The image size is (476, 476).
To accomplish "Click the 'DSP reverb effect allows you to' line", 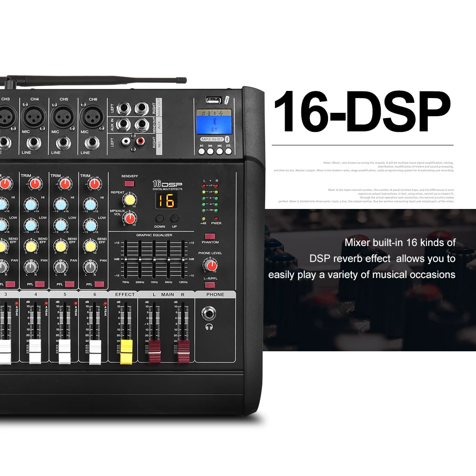I will pyautogui.click(x=382, y=258).
